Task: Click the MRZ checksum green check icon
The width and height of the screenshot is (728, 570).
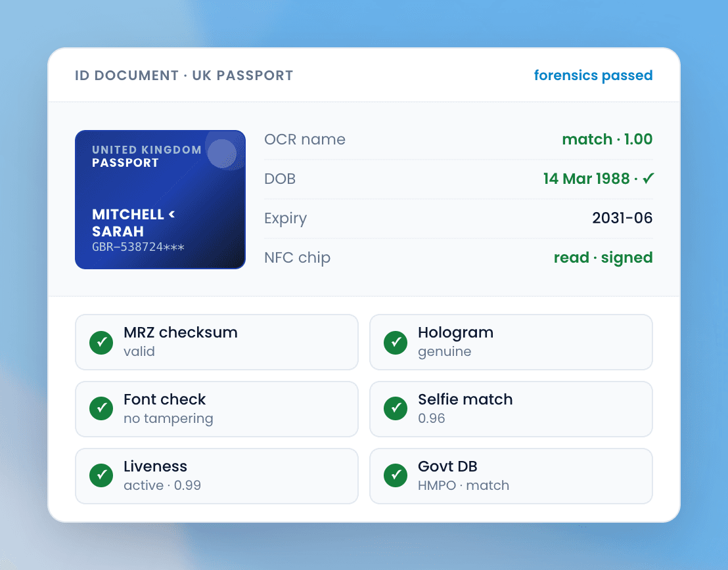Action: click(101, 343)
